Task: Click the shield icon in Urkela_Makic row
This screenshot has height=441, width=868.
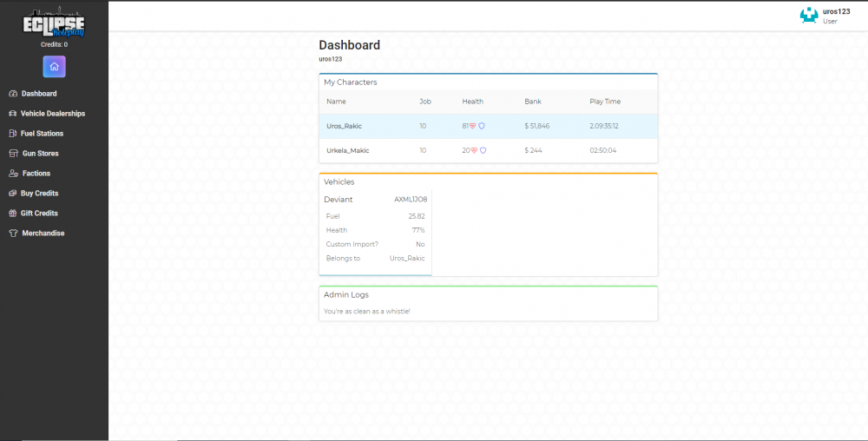Action: [483, 150]
